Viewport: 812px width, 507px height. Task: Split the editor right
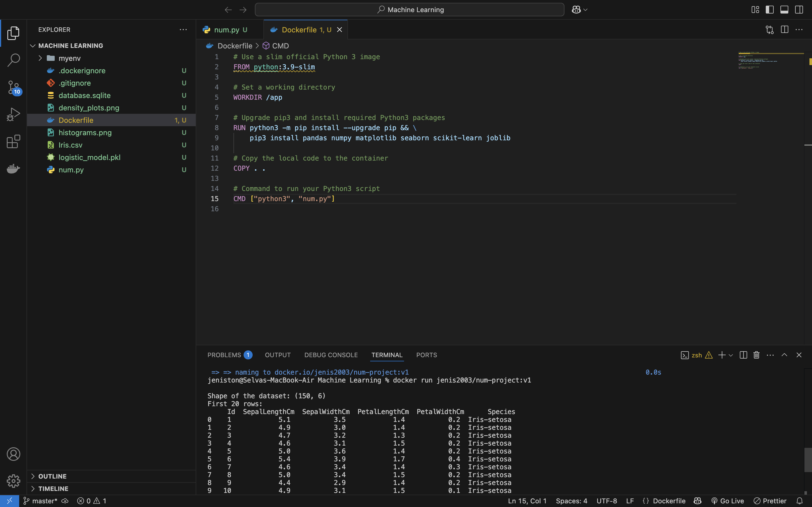[x=784, y=30]
